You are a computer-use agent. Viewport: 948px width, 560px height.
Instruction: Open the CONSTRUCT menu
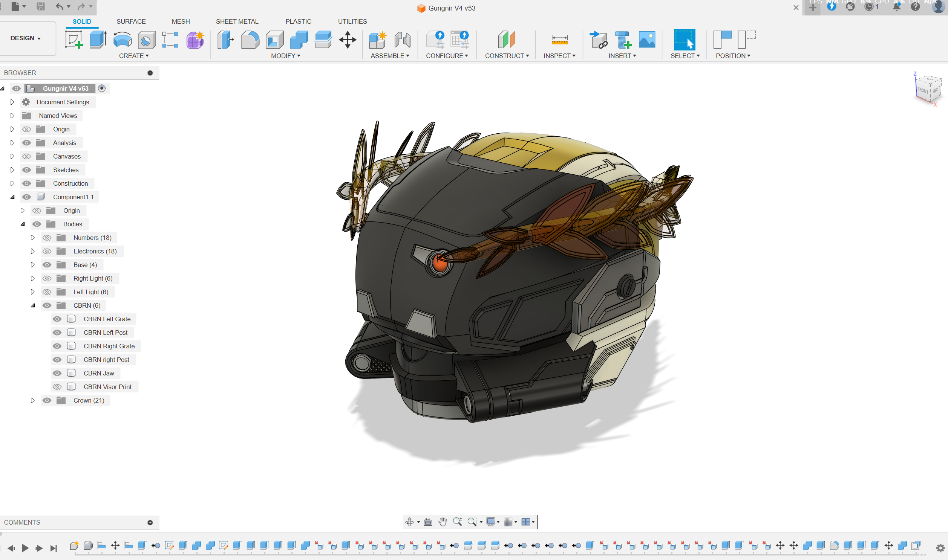pyautogui.click(x=507, y=56)
